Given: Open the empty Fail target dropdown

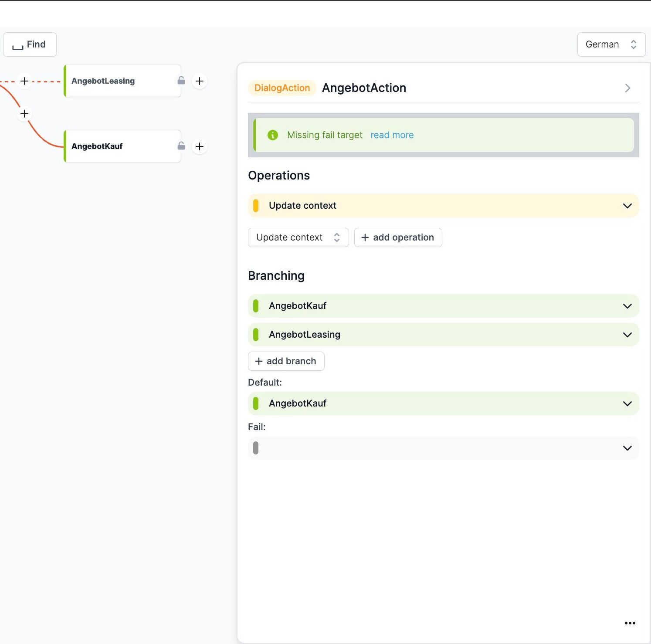Looking at the screenshot, I should pyautogui.click(x=444, y=448).
